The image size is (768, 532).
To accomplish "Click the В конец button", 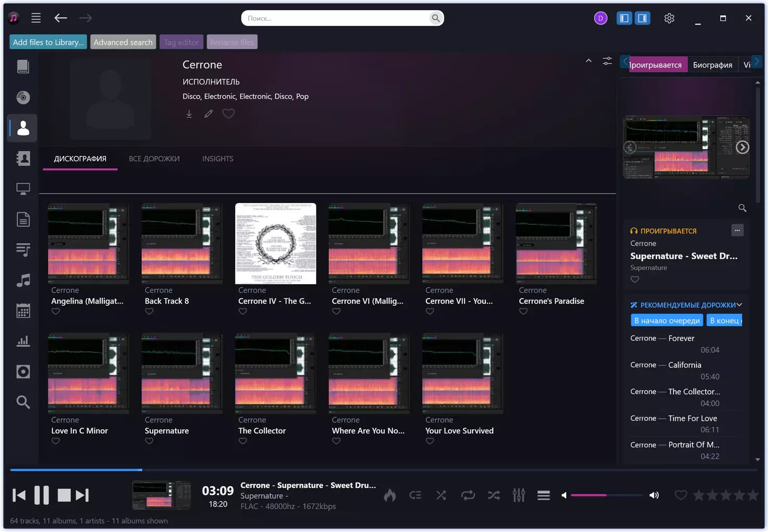I will 724,320.
